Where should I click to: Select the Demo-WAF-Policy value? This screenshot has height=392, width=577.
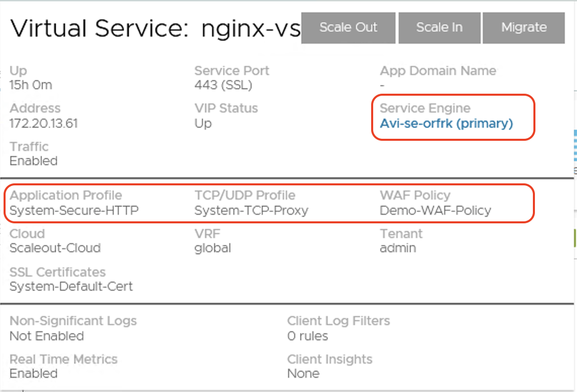(436, 211)
